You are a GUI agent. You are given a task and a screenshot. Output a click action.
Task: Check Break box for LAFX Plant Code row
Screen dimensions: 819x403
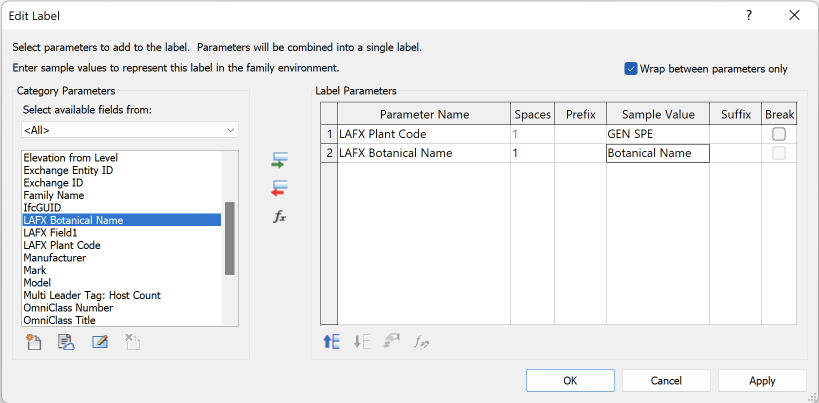click(779, 134)
